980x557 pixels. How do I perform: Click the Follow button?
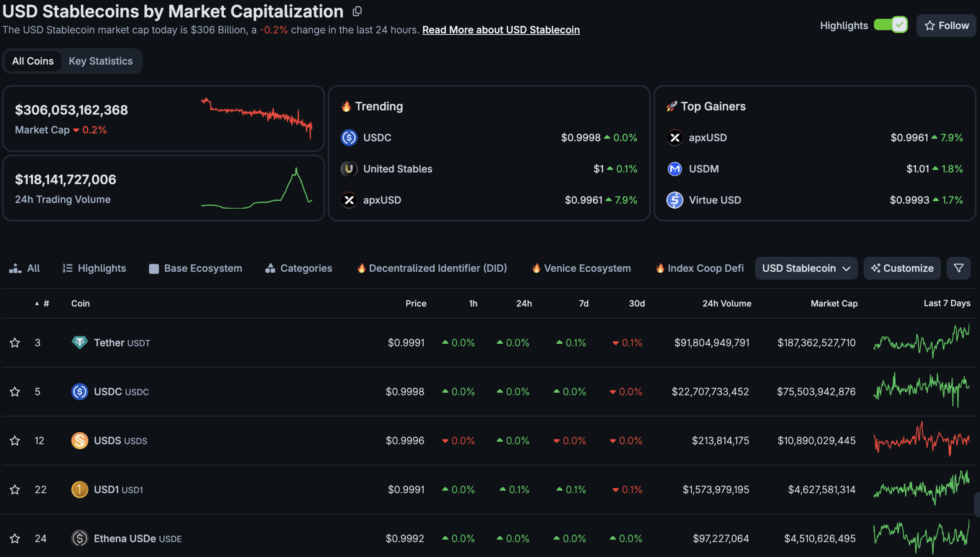946,25
